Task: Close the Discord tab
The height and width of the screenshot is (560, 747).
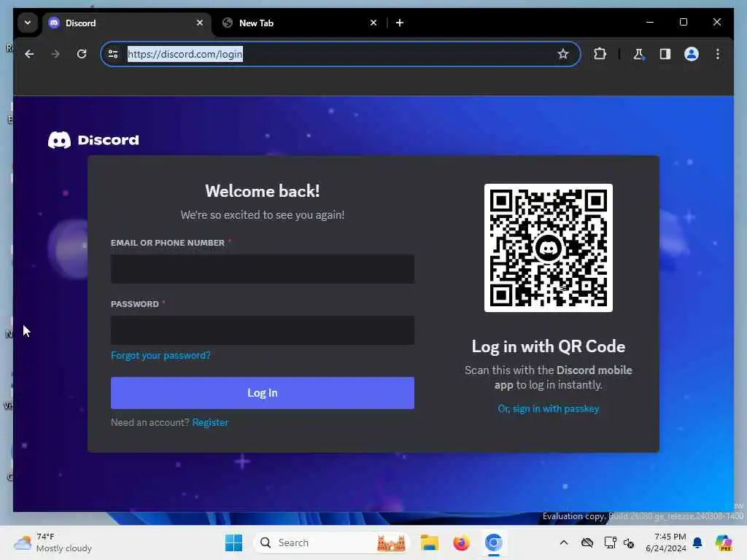Action: tap(200, 23)
